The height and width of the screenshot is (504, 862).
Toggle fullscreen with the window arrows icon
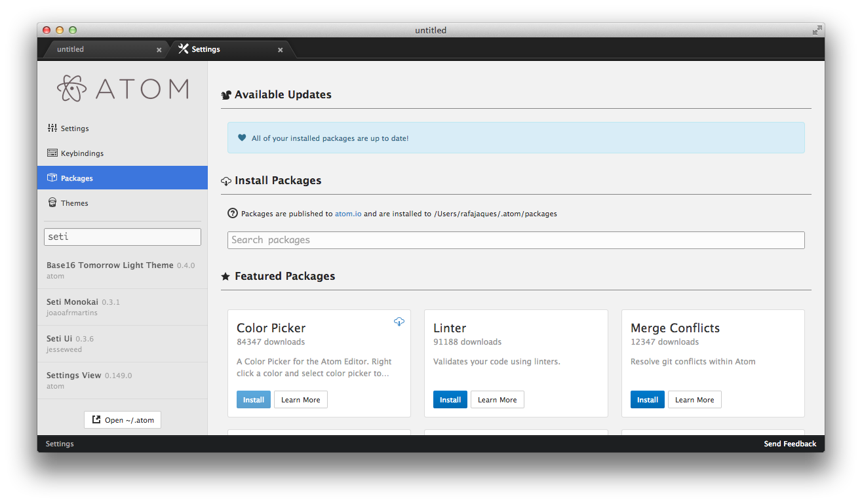[817, 30]
